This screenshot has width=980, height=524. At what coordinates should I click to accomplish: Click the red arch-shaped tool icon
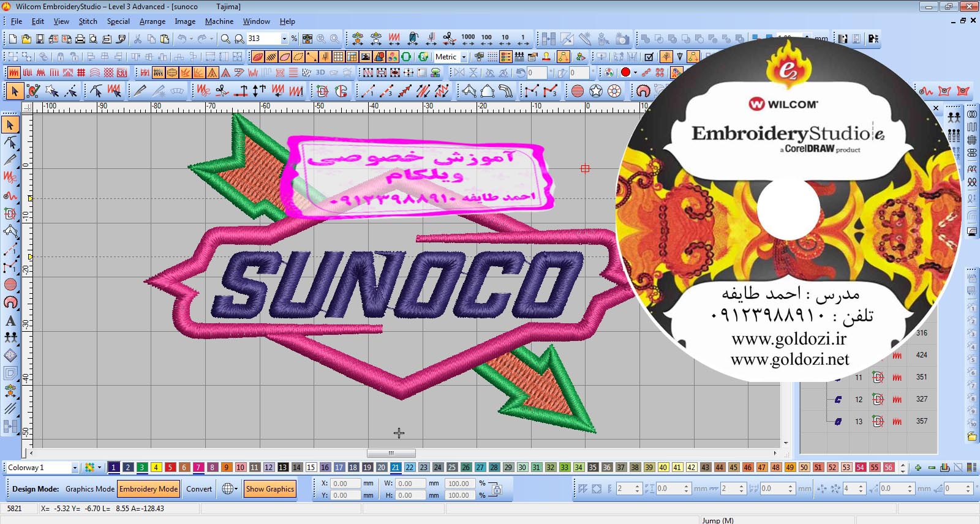click(x=643, y=91)
